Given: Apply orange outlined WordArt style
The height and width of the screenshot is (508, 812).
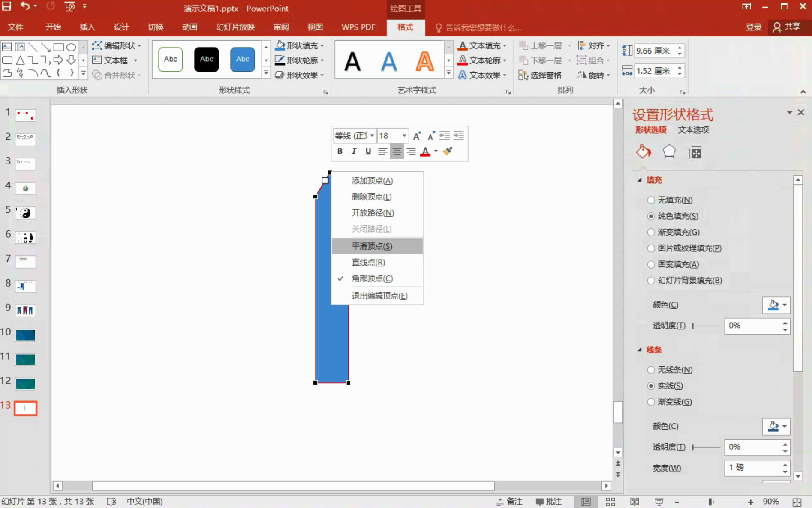Looking at the screenshot, I should (424, 61).
